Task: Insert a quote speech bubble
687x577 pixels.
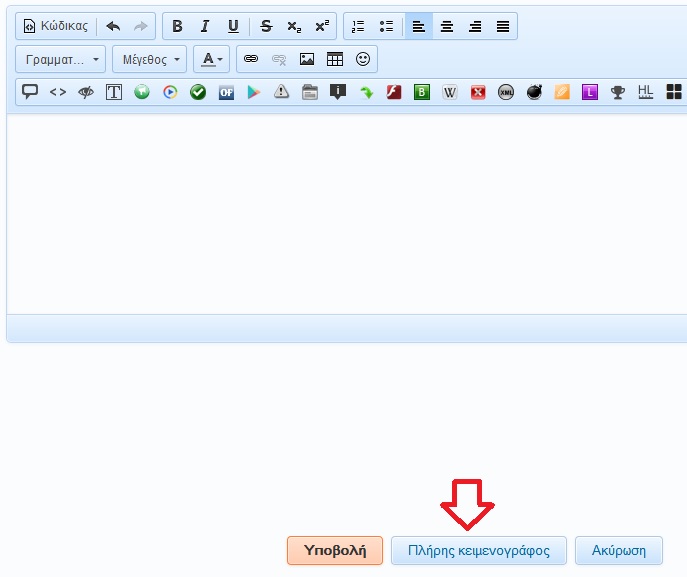Action: pyautogui.click(x=30, y=92)
